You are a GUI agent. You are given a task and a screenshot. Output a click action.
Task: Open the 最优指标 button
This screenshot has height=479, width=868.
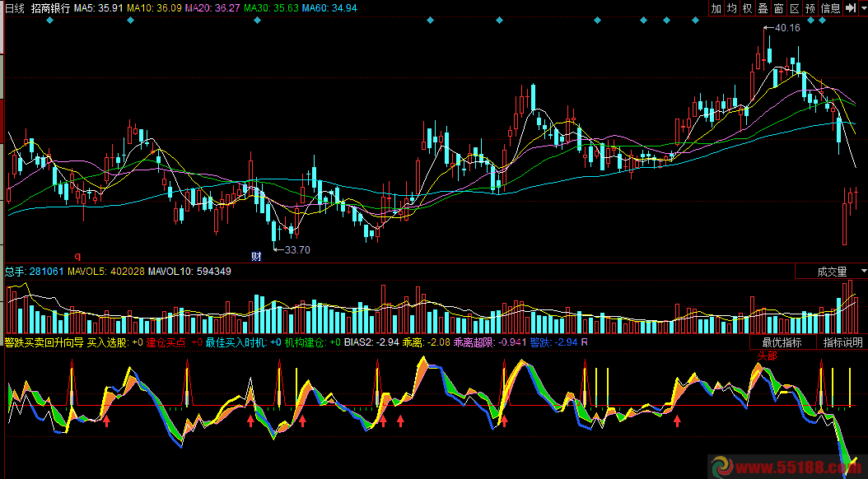click(782, 342)
